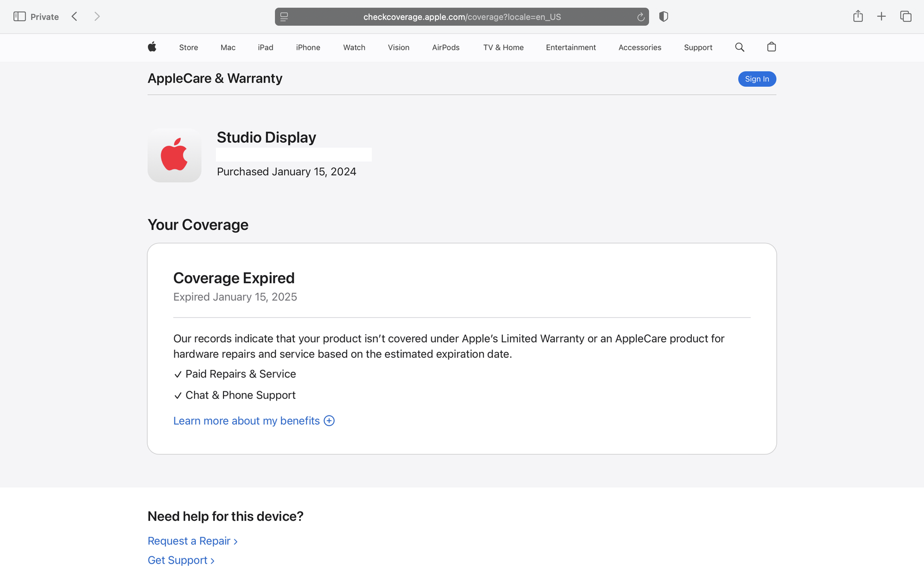Image resolution: width=924 pixels, height=578 pixels.
Task: Reload the page using refresh icon
Action: (640, 17)
